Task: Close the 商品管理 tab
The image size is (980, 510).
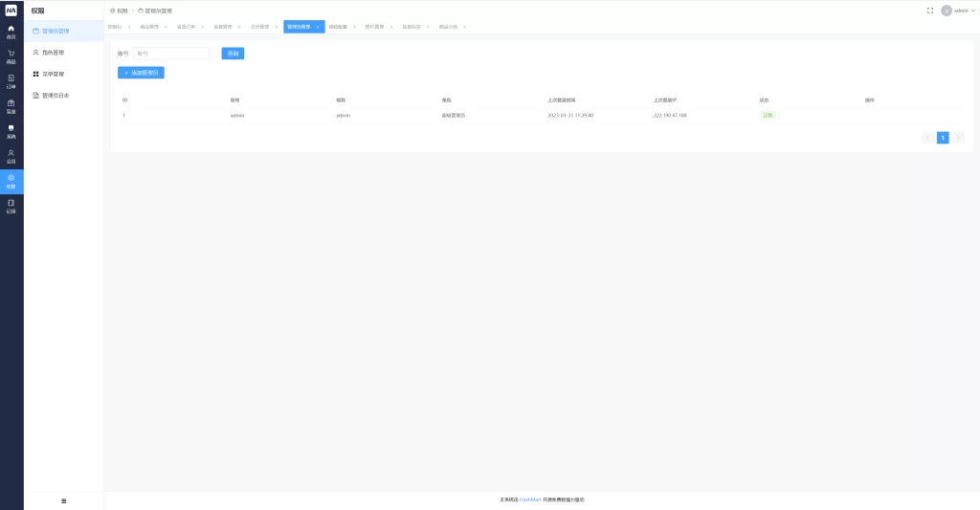Action: pyautogui.click(x=166, y=27)
